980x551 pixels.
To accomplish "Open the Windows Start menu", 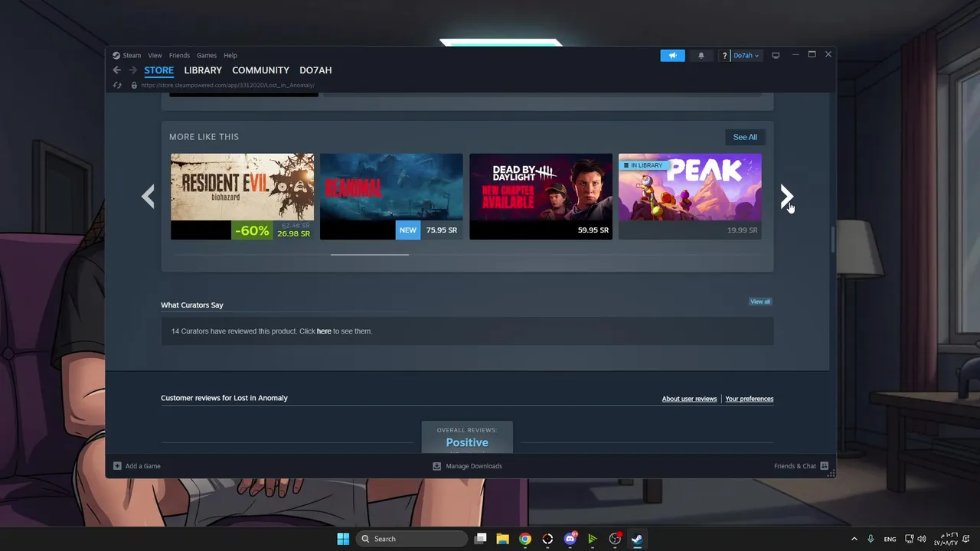I will click(x=343, y=539).
